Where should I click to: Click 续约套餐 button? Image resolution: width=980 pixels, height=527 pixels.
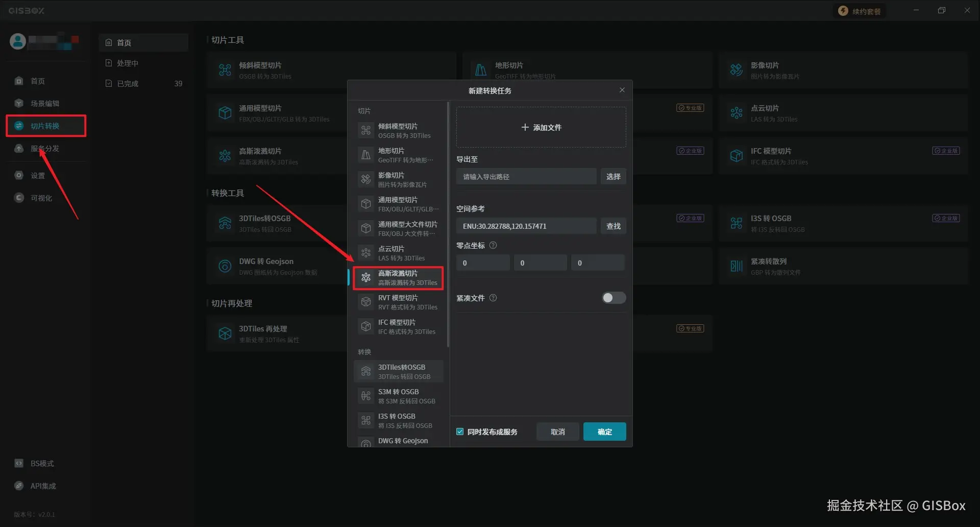tap(860, 11)
